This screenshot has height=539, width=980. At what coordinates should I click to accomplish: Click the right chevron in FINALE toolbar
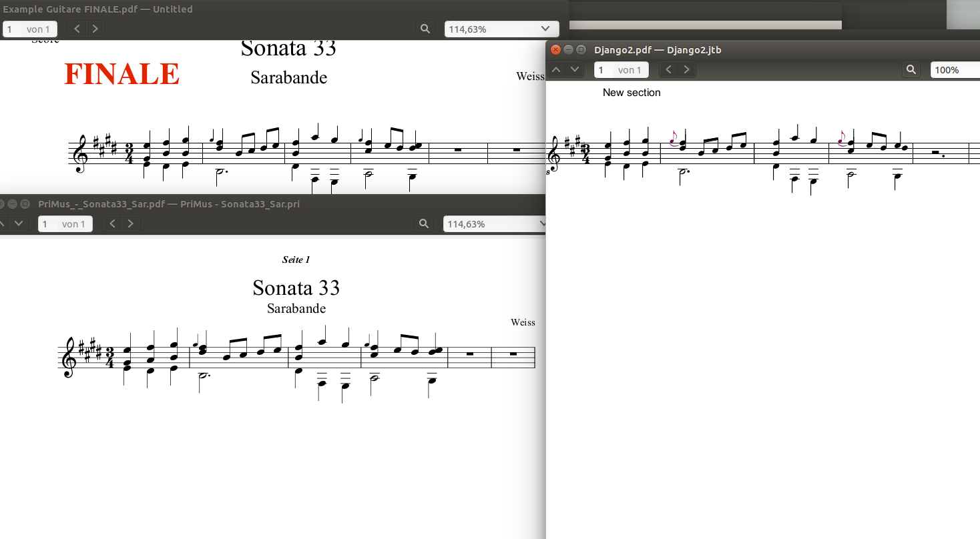tap(95, 29)
